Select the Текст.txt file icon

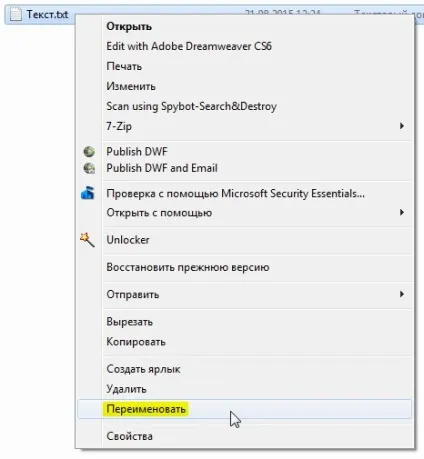(15, 14)
